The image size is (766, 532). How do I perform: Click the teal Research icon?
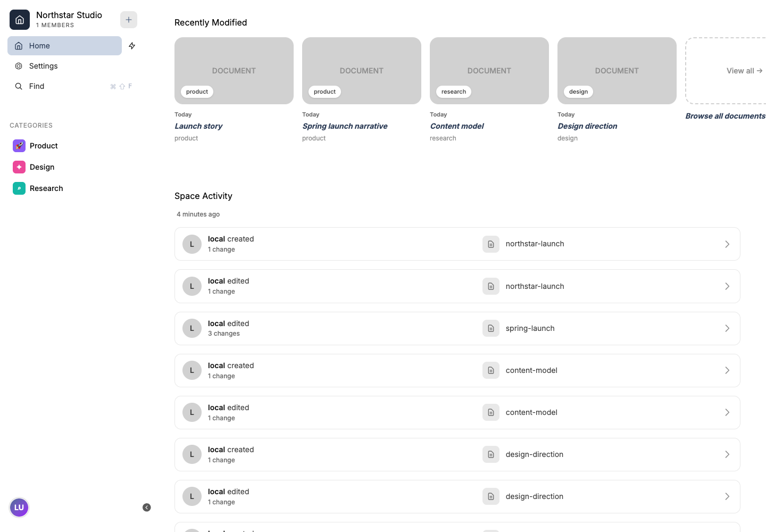[x=19, y=188]
